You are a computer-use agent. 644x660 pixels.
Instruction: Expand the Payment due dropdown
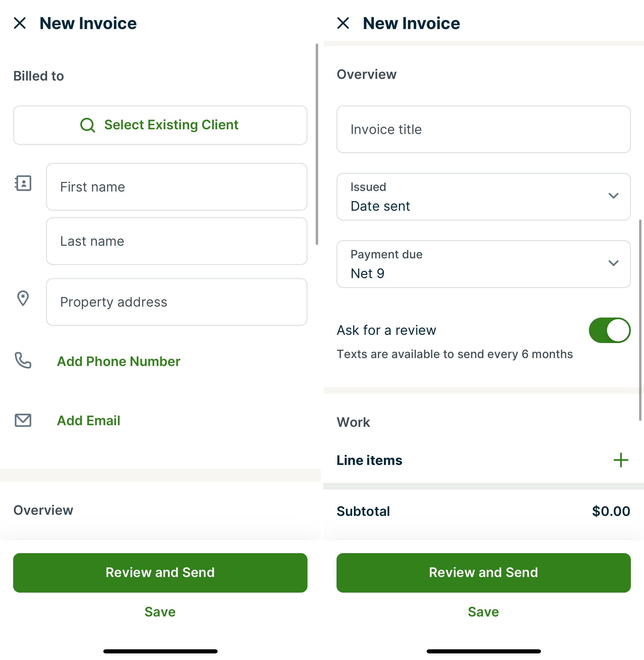[483, 264]
